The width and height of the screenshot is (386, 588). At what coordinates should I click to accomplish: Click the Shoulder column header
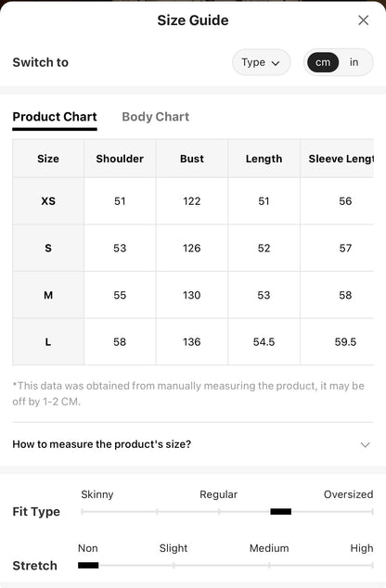[x=120, y=159]
